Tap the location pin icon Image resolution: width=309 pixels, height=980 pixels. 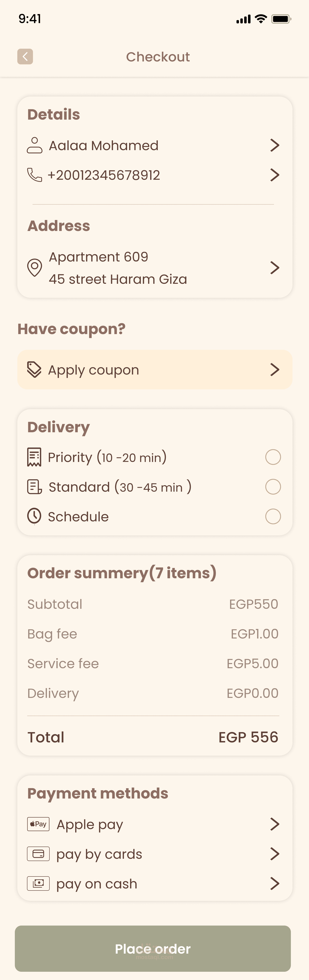(35, 267)
